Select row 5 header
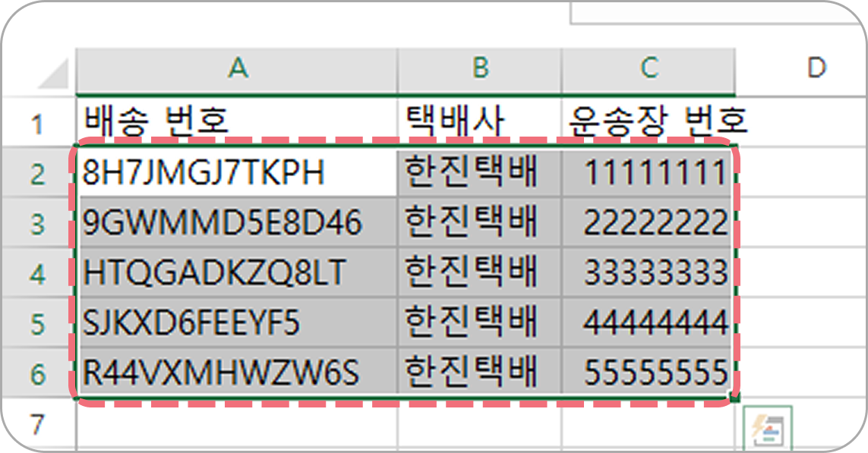Image resolution: width=868 pixels, height=453 pixels. [39, 322]
